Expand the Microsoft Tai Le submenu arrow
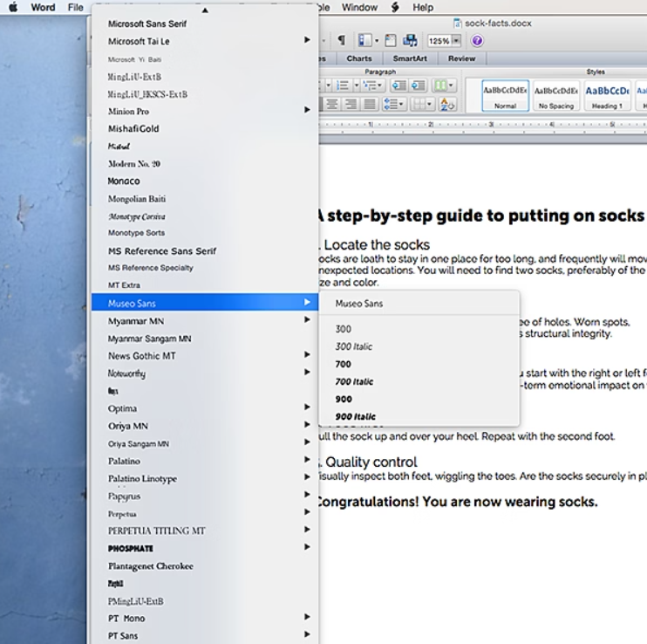 coord(307,39)
